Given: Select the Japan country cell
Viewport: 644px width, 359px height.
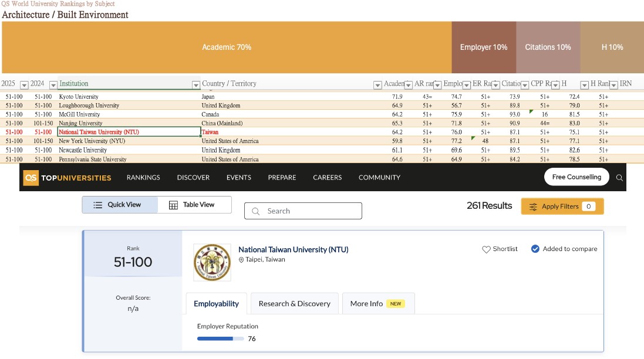Looking at the screenshot, I should (x=291, y=97).
